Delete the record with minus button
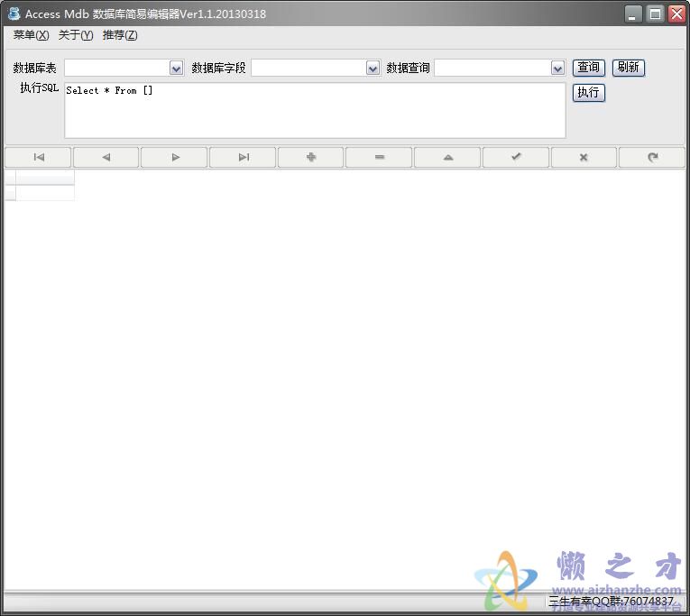 (380, 157)
